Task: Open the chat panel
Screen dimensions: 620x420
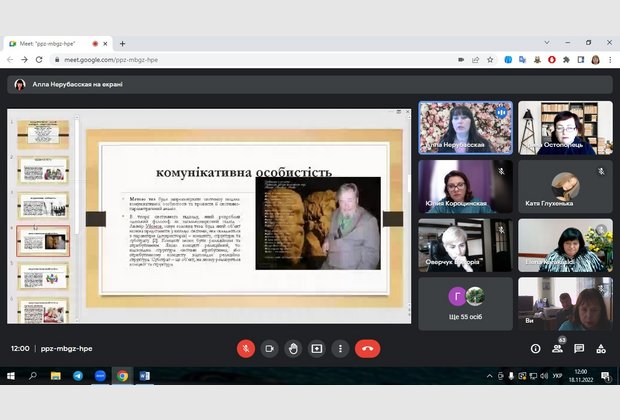Action: click(579, 349)
